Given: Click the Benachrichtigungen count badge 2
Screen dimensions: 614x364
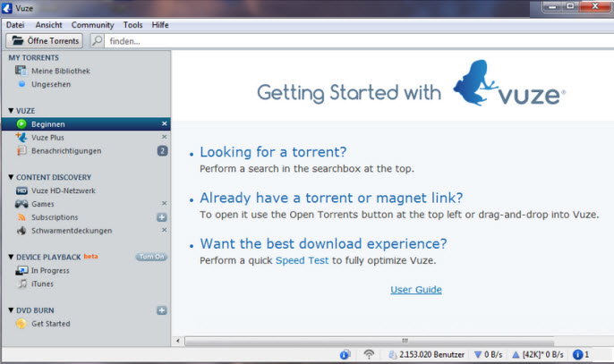Looking at the screenshot, I should (163, 150).
